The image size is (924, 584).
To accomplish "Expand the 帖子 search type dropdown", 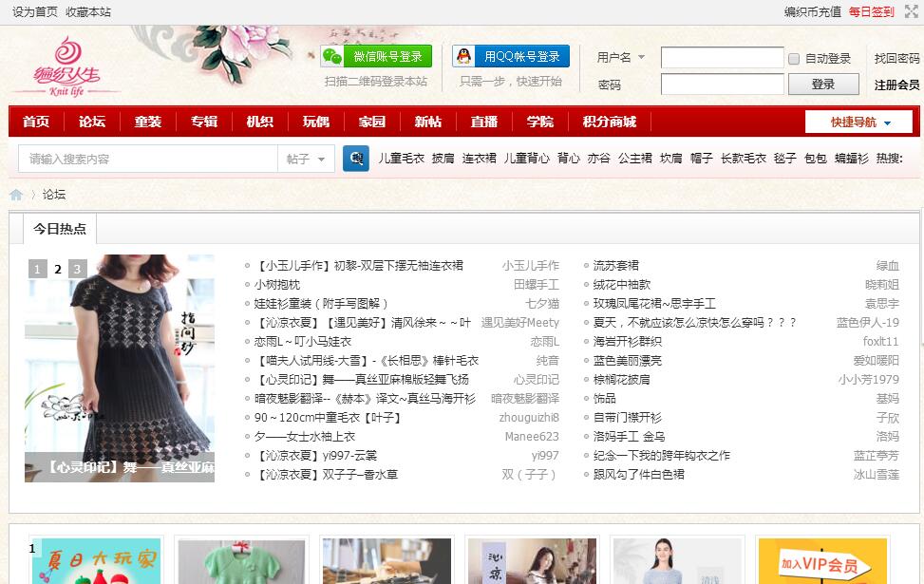I will 307,160.
